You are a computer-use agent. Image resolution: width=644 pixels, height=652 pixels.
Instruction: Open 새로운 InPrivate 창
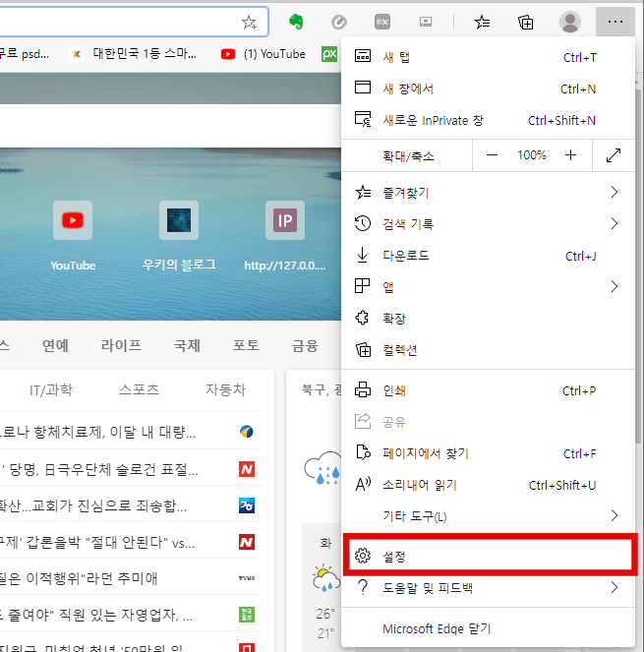click(x=488, y=120)
